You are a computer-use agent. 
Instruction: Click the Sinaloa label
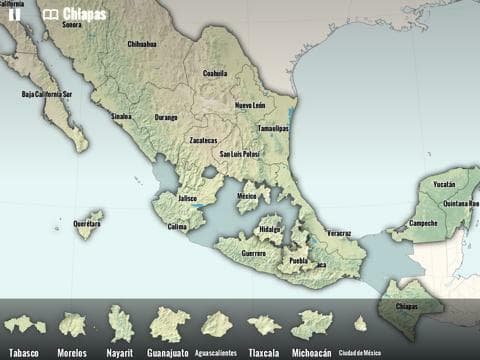click(121, 116)
